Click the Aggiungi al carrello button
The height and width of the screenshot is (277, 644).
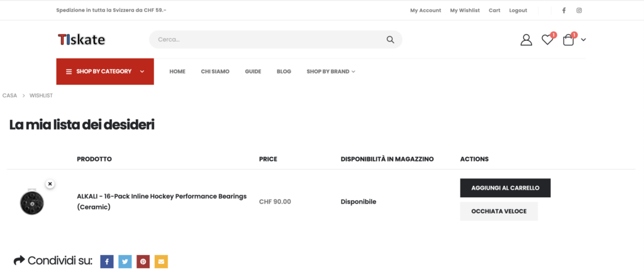point(505,188)
